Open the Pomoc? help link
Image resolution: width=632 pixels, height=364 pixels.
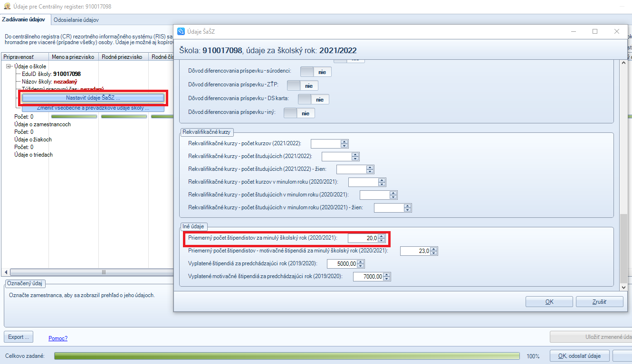[58, 338]
